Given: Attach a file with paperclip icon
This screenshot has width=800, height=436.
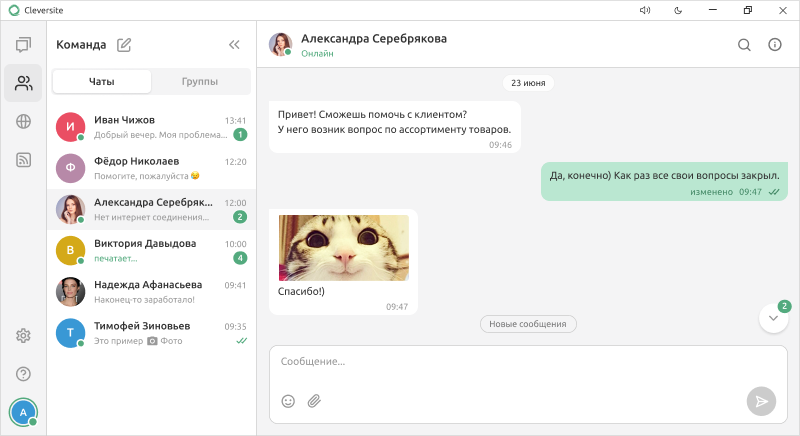Looking at the screenshot, I should 314,401.
